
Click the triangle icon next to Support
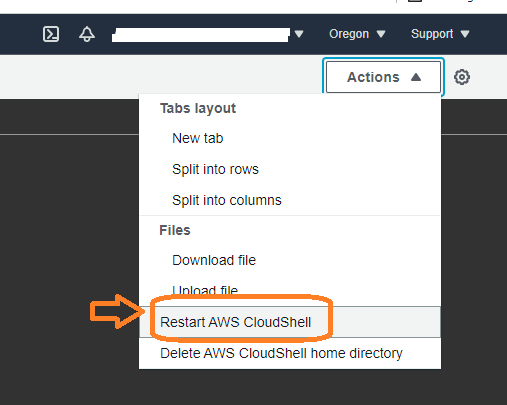point(465,34)
